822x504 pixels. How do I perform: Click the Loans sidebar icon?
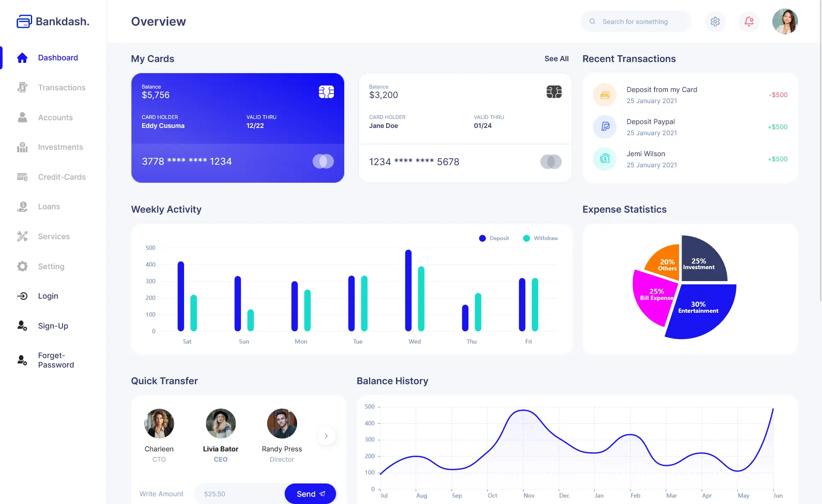click(22, 207)
